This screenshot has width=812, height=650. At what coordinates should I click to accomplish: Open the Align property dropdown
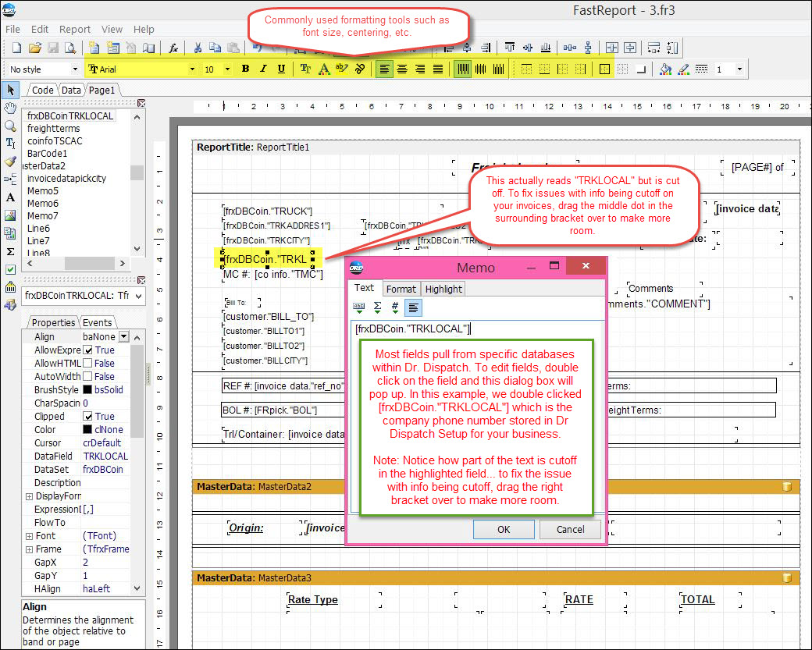124,336
